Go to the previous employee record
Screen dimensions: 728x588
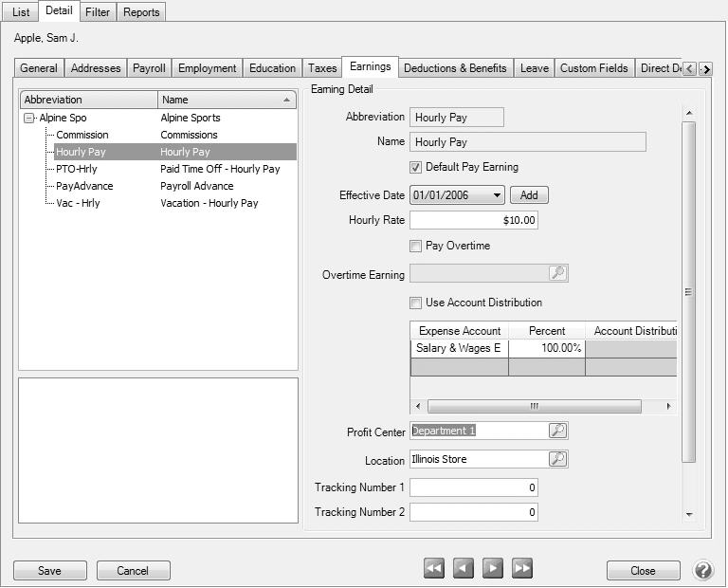463,569
